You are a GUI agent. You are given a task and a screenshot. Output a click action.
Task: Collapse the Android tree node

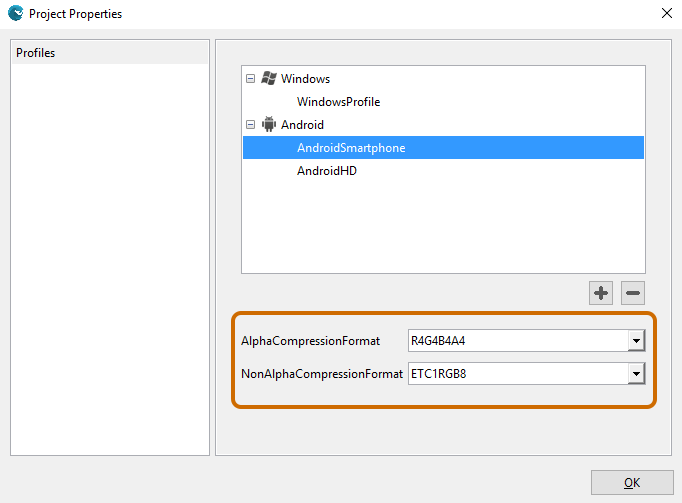[x=250, y=125]
